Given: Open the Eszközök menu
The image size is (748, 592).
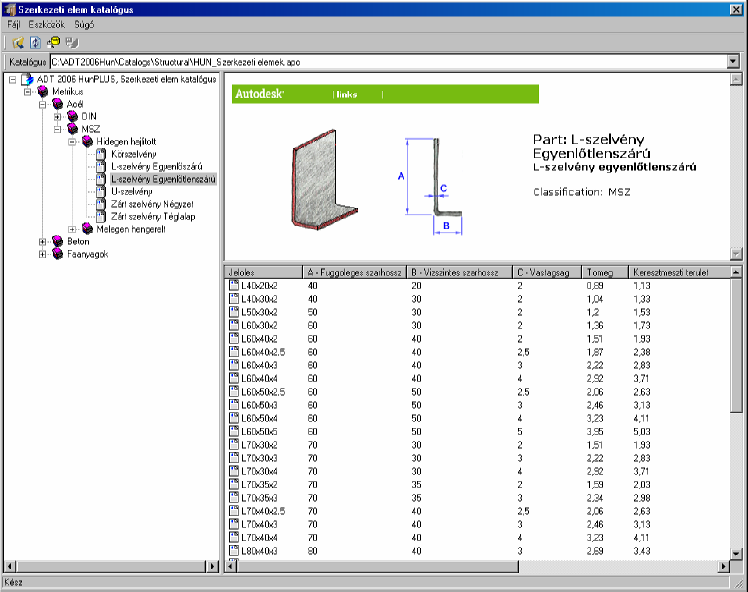Looking at the screenshot, I should click(x=46, y=24).
